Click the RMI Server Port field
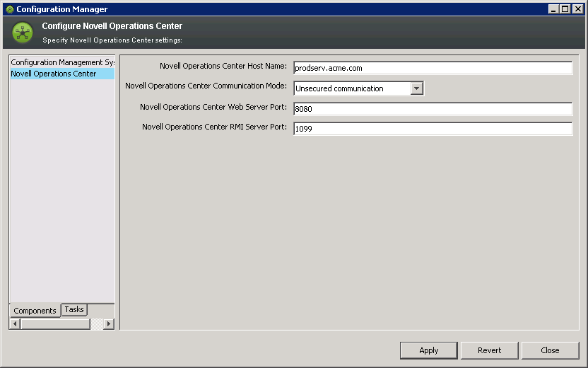This screenshot has height=368, width=588. tap(433, 129)
